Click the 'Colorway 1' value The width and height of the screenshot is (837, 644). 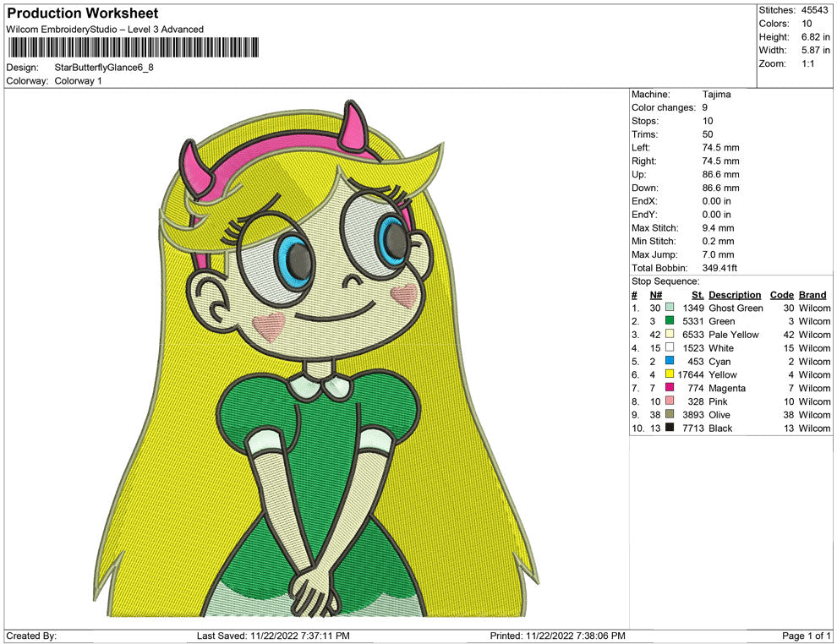[78, 81]
